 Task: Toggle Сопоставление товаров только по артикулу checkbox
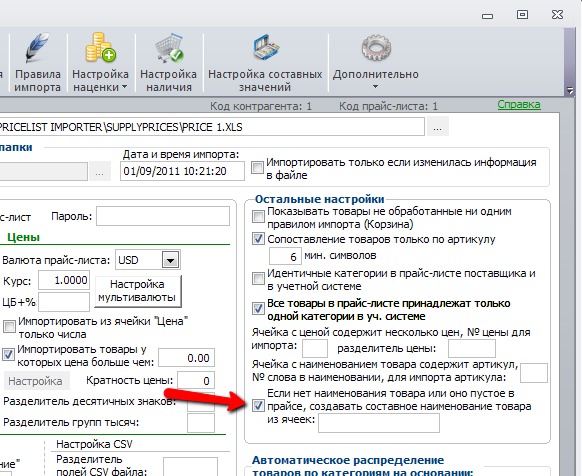pos(258,238)
